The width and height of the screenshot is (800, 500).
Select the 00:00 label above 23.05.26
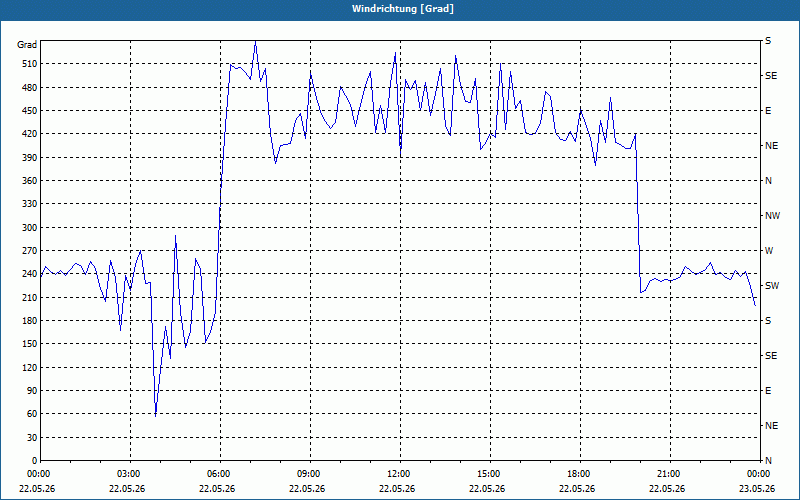click(758, 474)
